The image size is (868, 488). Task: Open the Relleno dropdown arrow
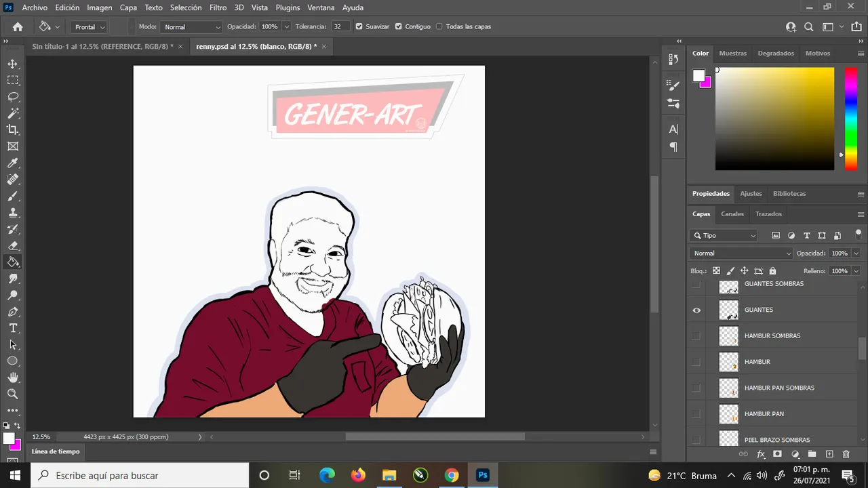click(x=856, y=270)
